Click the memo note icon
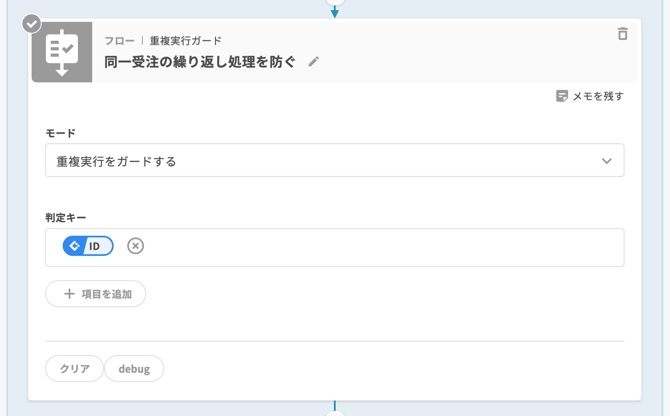Viewport: 670px width, 416px height. point(562,96)
